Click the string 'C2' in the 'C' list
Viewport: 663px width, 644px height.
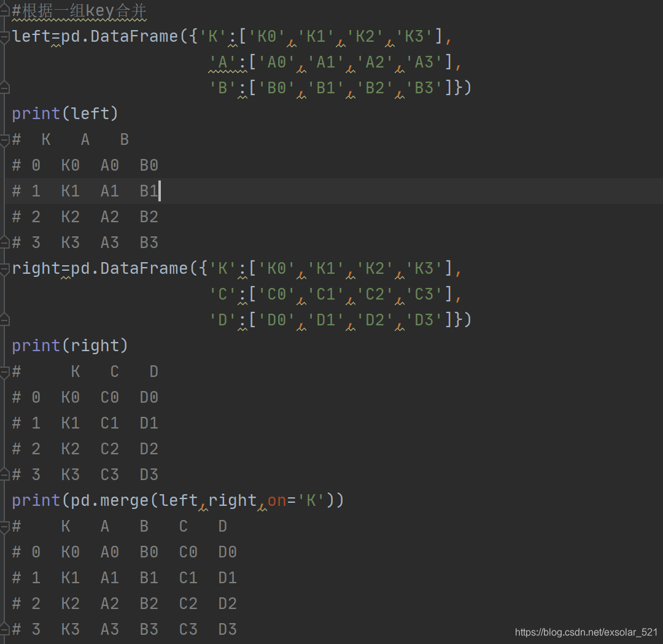pos(374,294)
